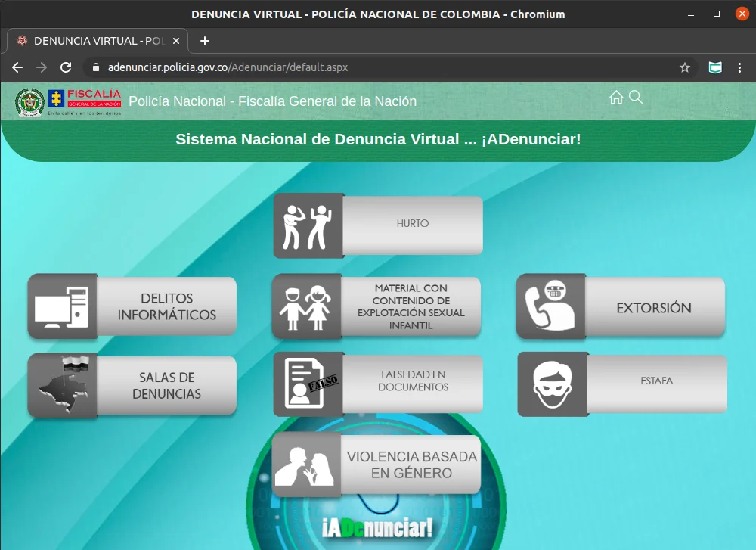Click the computer icon for Delitos Informáticos
The height and width of the screenshot is (550, 756).
pyautogui.click(x=63, y=306)
